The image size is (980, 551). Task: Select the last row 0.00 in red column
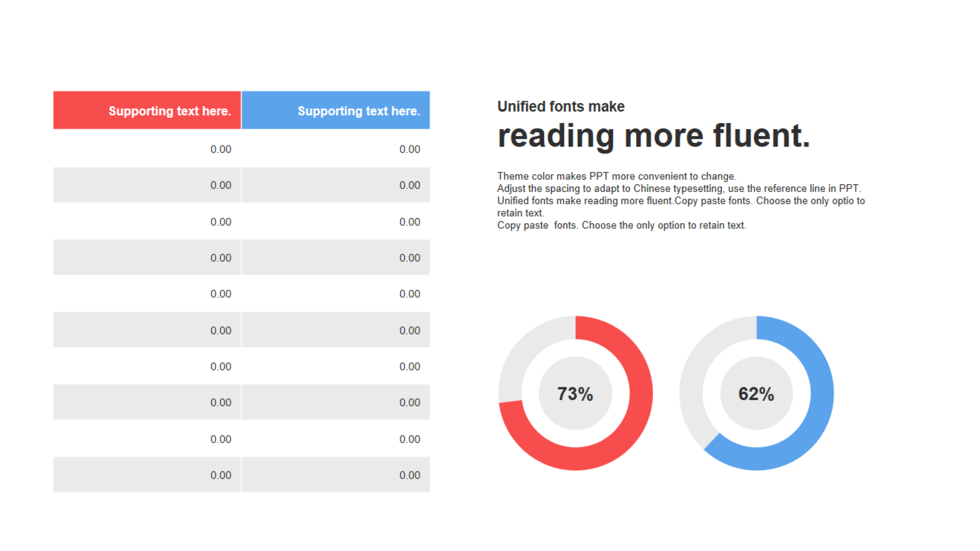[220, 475]
